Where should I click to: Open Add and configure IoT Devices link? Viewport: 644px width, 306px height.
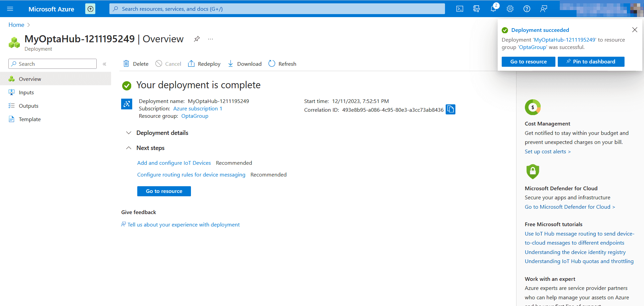(x=174, y=163)
